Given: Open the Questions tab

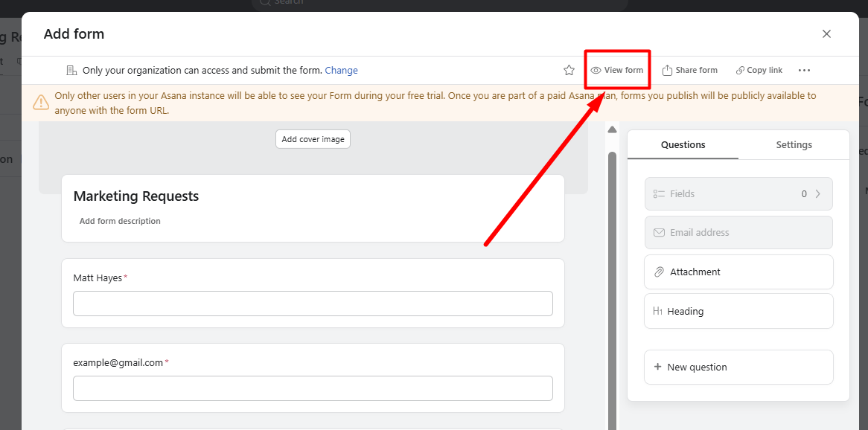Looking at the screenshot, I should tap(683, 144).
